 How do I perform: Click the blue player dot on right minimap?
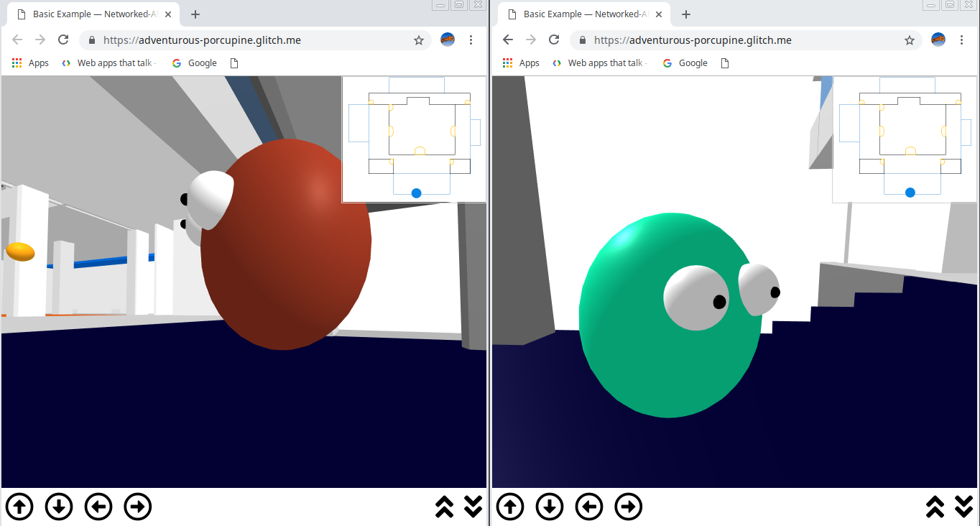tap(910, 193)
